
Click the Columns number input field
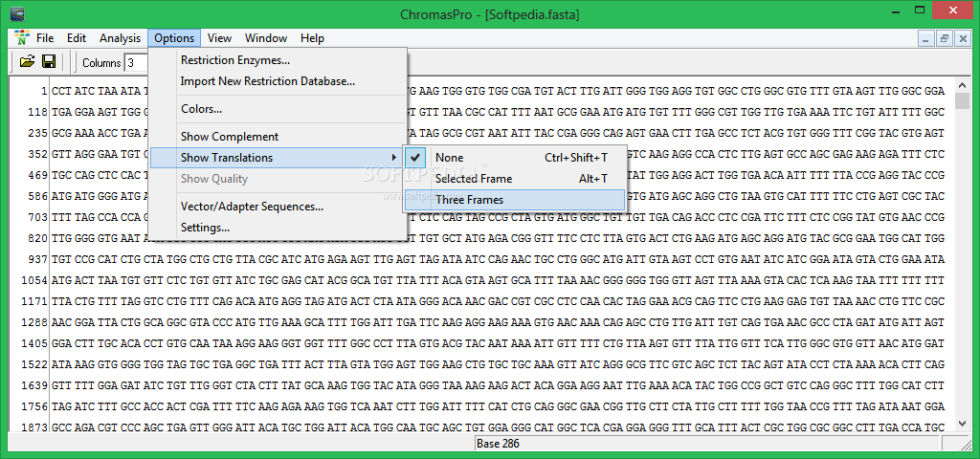[136, 63]
